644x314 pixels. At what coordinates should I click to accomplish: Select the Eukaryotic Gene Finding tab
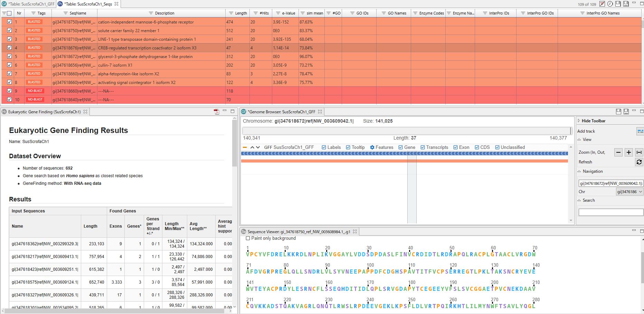[x=44, y=112]
